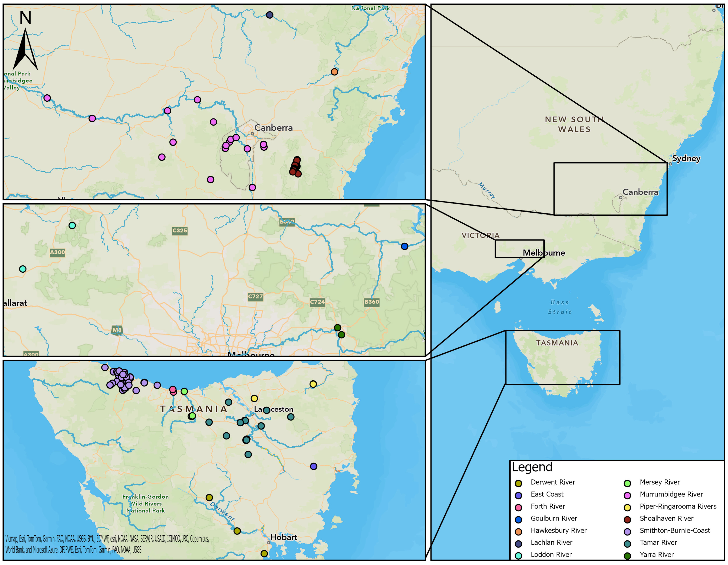
Task: Pick the Loddon River cyan legend circle
Action: 518,555
